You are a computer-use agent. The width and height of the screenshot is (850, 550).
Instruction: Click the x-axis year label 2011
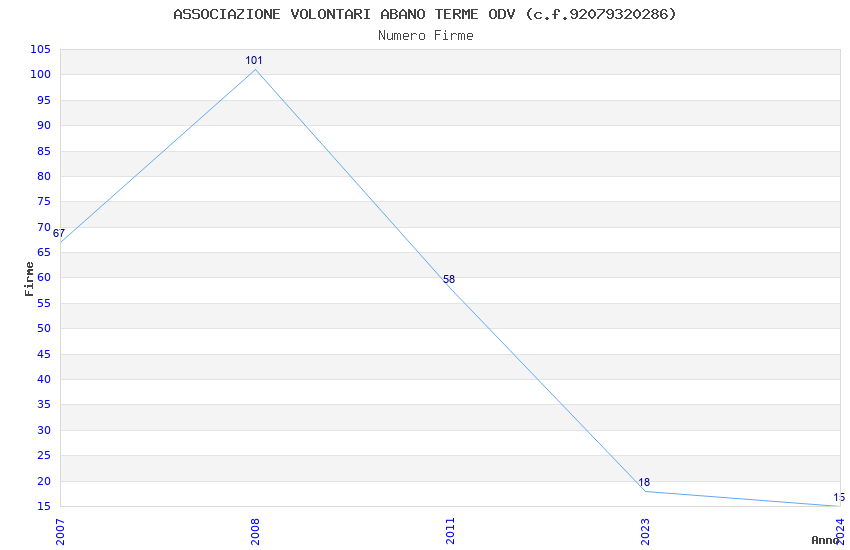(x=450, y=532)
